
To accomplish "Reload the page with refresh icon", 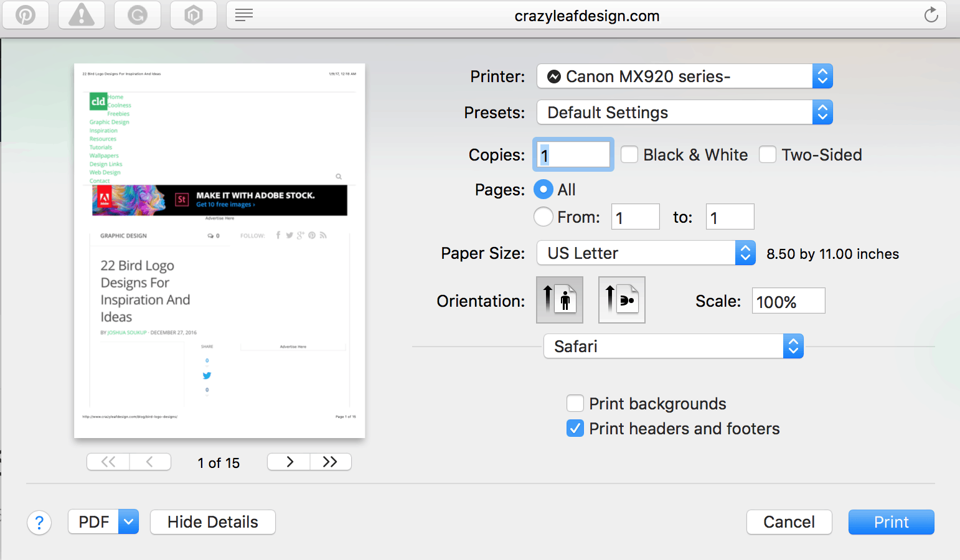I will pos(931,15).
